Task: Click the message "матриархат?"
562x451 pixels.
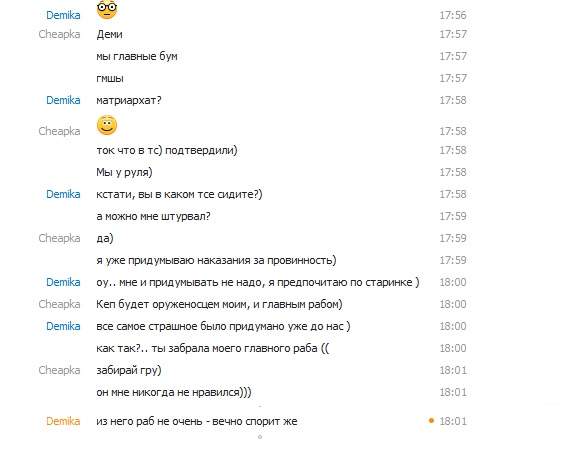Action: point(129,100)
